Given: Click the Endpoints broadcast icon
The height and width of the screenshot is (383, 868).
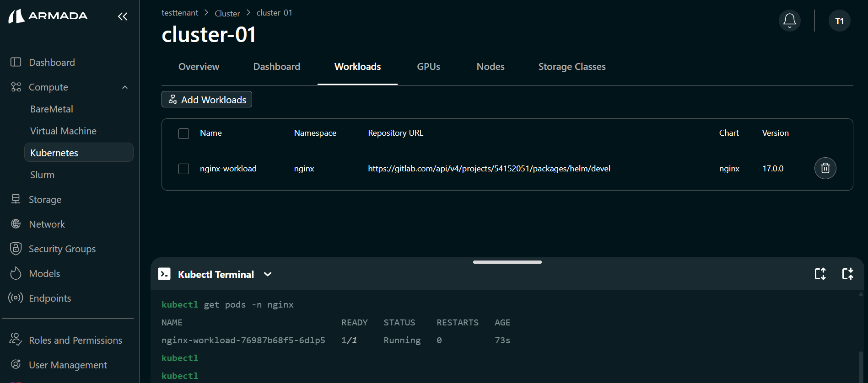Looking at the screenshot, I should tap(16, 298).
